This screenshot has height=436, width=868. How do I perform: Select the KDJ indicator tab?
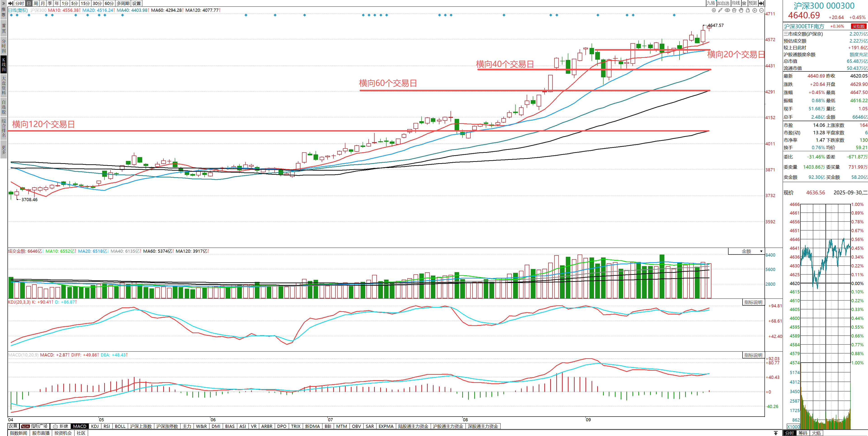[95, 426]
